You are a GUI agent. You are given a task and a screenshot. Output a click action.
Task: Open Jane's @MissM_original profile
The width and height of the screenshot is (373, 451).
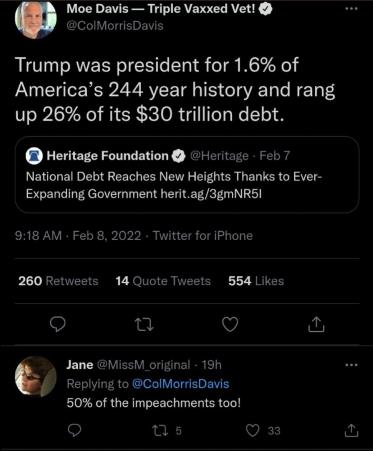point(143,365)
